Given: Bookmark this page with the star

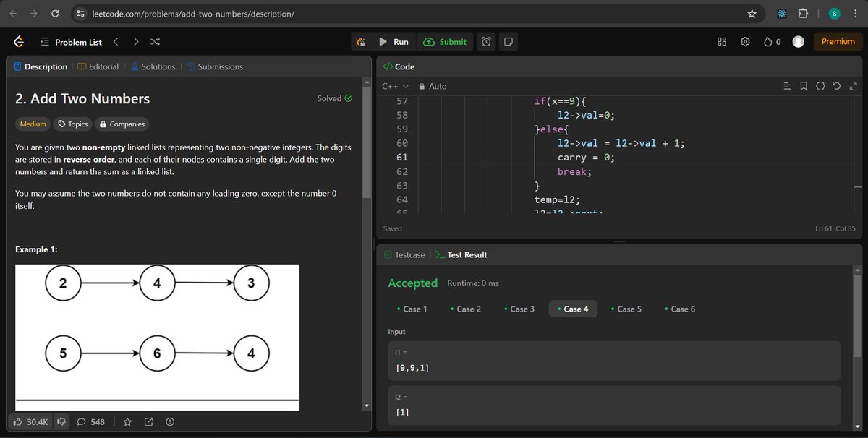Looking at the screenshot, I should 752,13.
